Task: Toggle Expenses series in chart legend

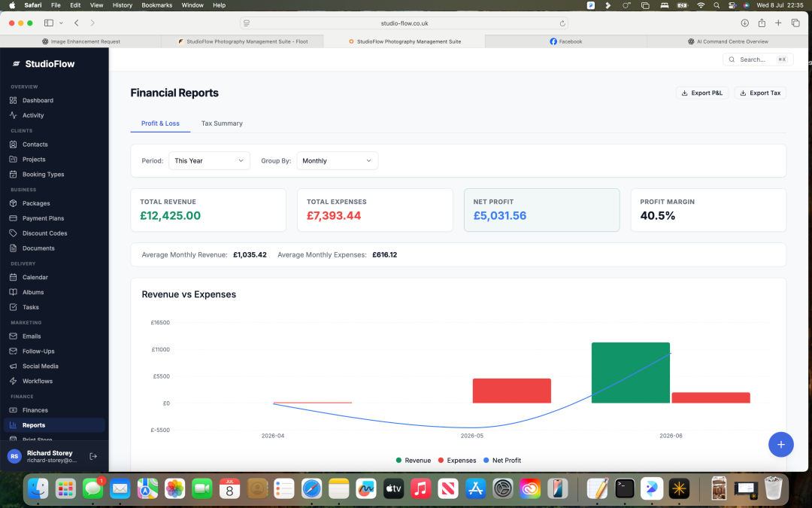Action: [457, 461]
